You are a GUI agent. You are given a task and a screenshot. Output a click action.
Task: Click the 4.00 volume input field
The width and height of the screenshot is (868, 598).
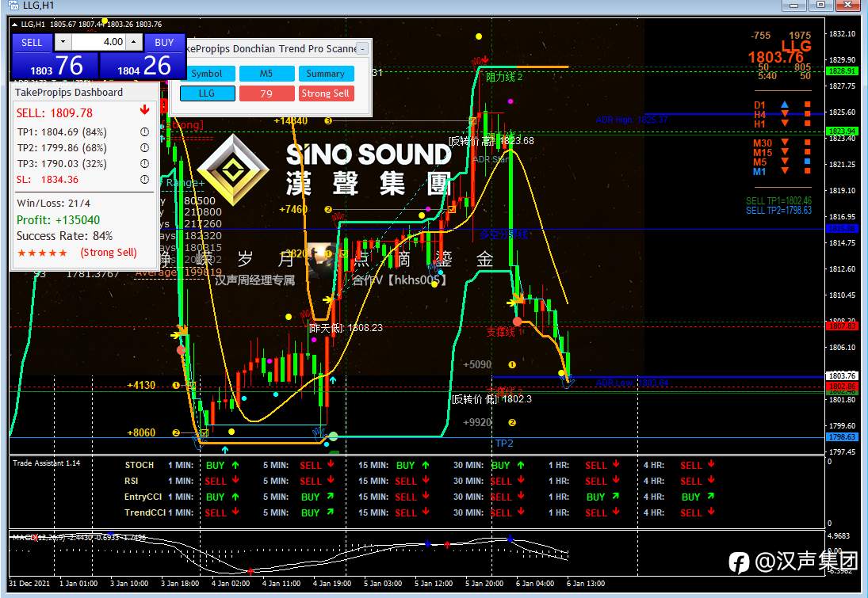[x=98, y=42]
